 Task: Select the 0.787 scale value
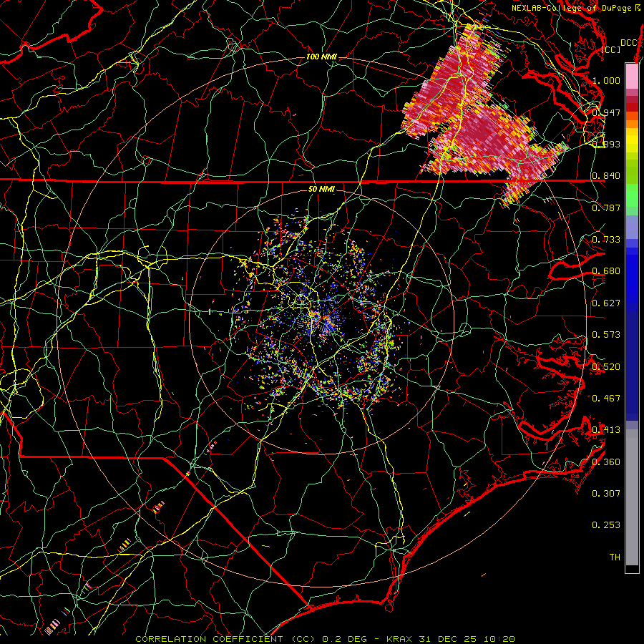point(606,208)
